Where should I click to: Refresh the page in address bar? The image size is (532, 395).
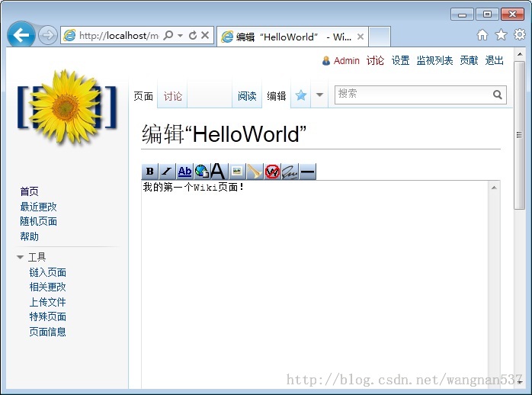click(192, 35)
